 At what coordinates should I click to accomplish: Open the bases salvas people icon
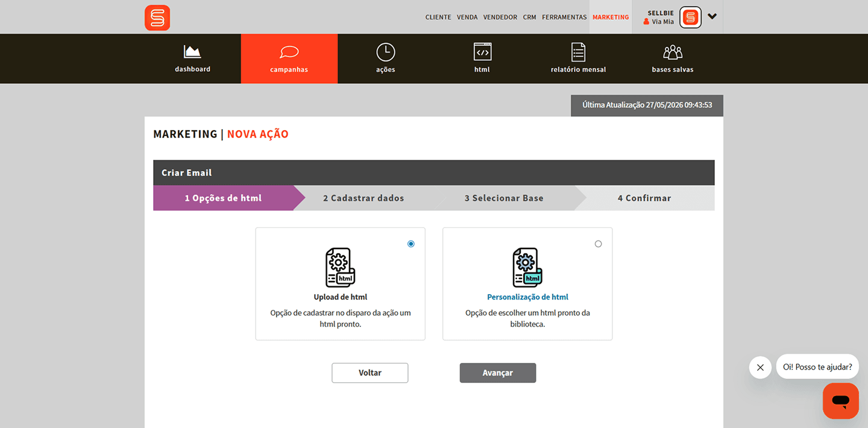click(673, 52)
